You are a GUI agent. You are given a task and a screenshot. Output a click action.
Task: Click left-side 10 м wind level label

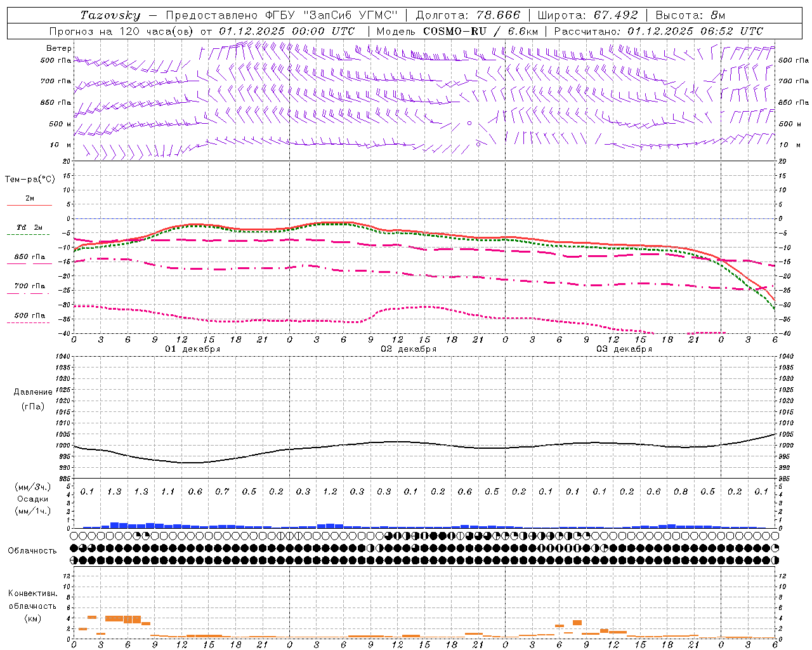tap(61, 145)
